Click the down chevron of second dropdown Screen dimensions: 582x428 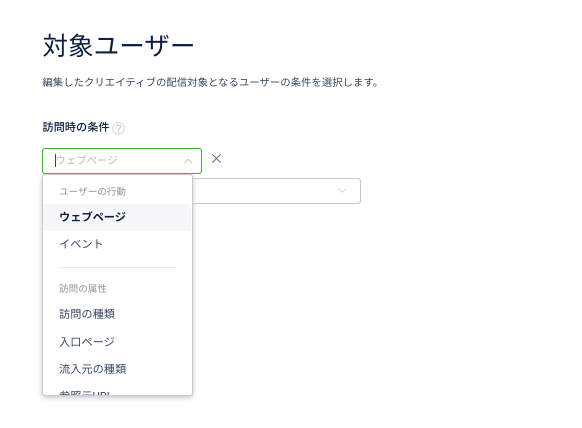342,191
